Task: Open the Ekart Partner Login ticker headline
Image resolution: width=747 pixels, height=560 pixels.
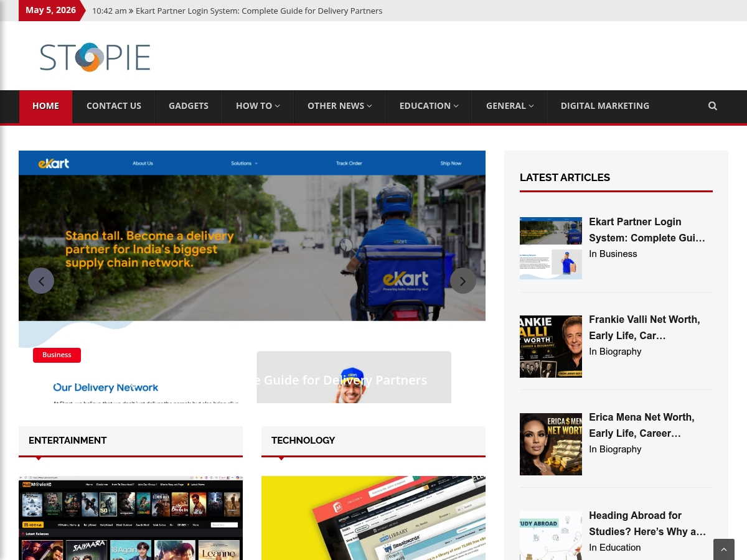Action: click(x=259, y=11)
